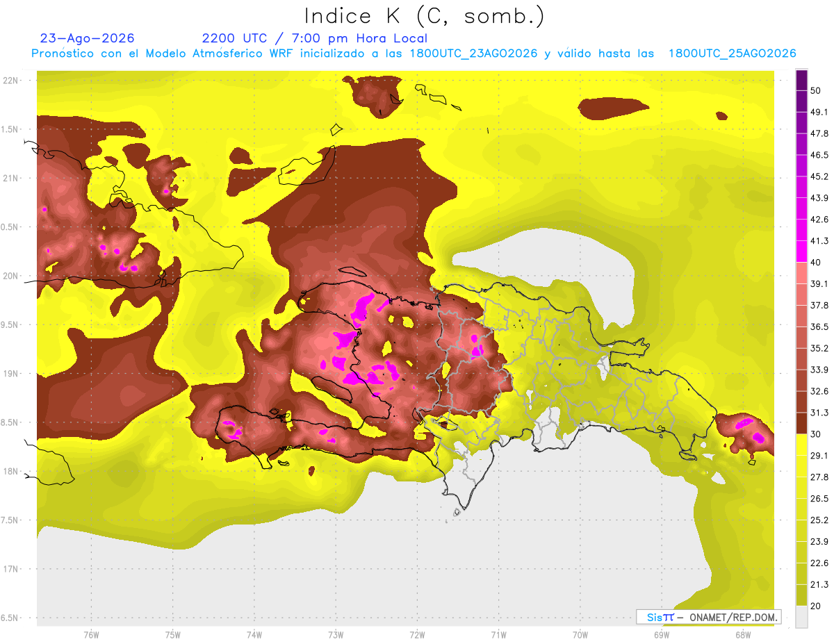The image size is (834, 644).
Task: Click the colorbar value "40"
Action: tap(816, 263)
